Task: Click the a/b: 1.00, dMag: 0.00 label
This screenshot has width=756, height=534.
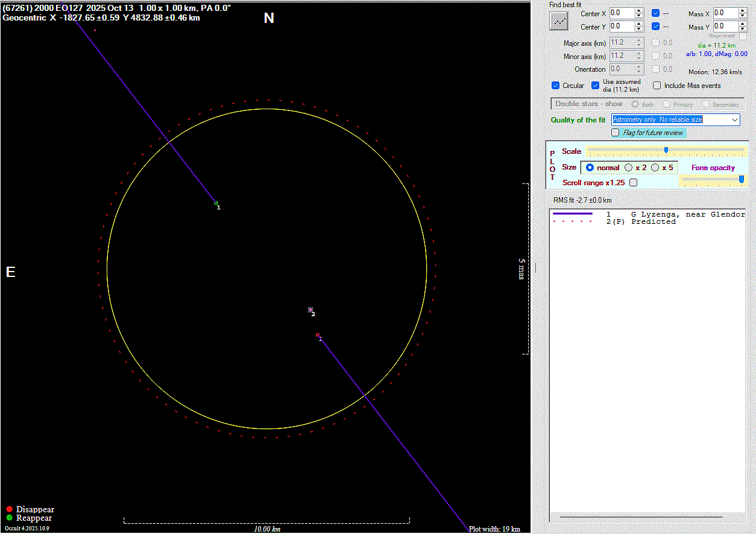Action: click(716, 54)
